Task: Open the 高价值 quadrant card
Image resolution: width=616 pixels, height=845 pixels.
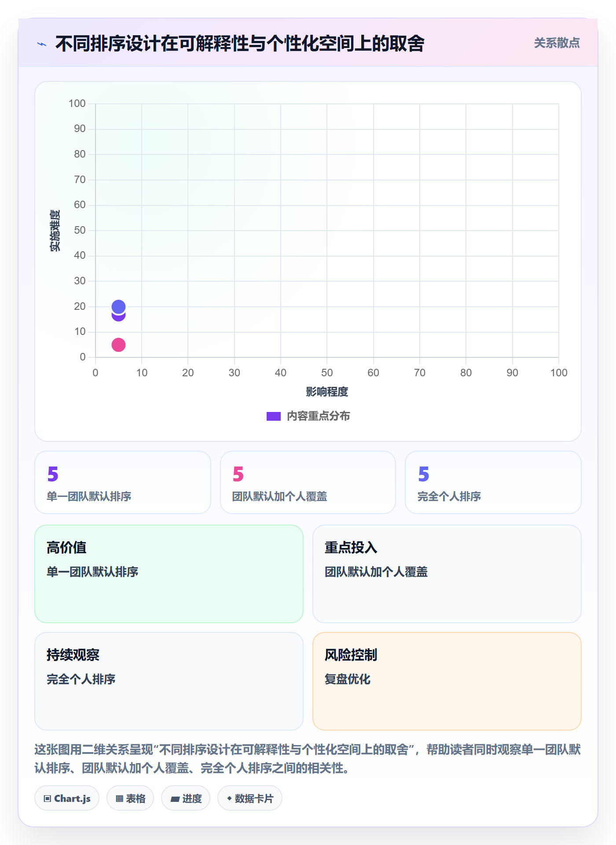Action: (169, 574)
